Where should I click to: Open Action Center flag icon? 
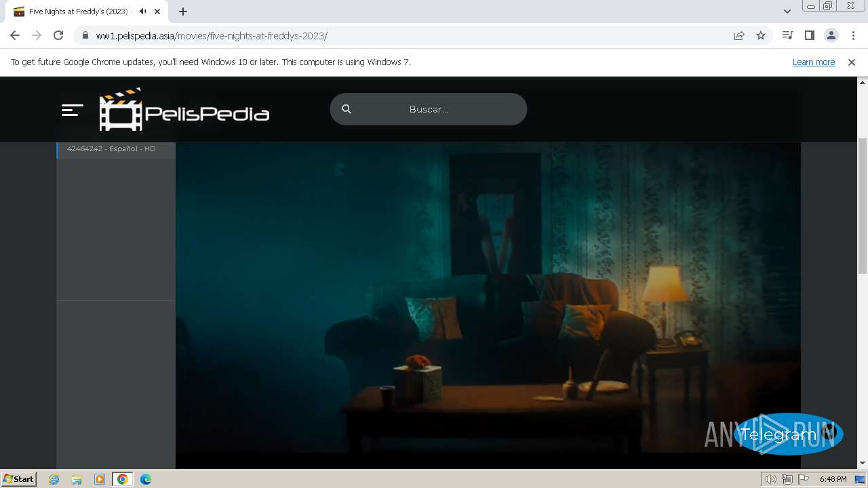[804, 479]
